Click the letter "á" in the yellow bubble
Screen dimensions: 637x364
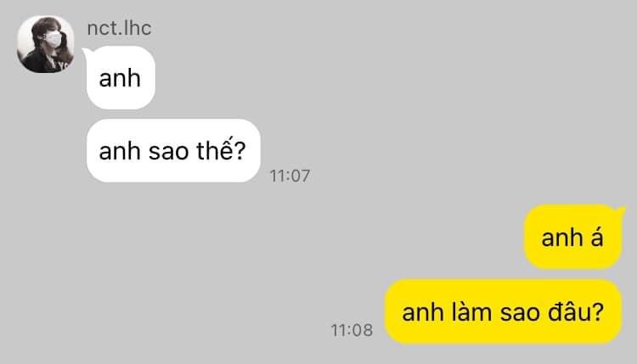pyautogui.click(x=597, y=237)
